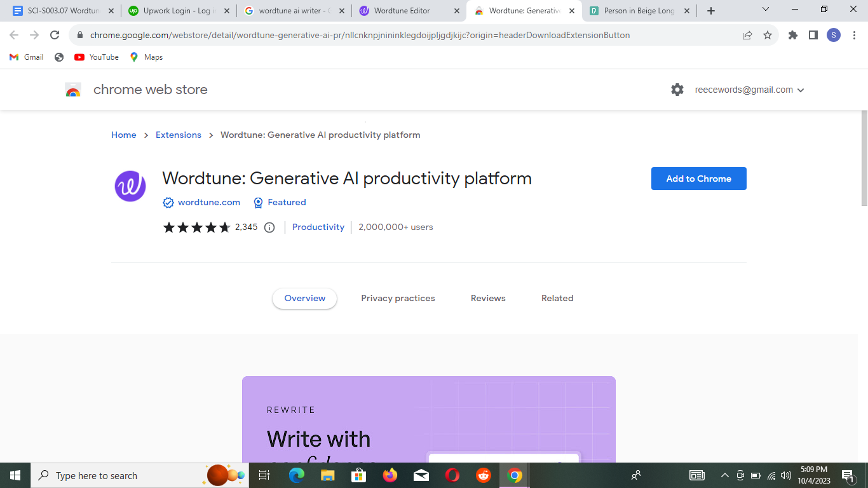Show hidden system tray icons
The width and height of the screenshot is (868, 488).
point(724,475)
